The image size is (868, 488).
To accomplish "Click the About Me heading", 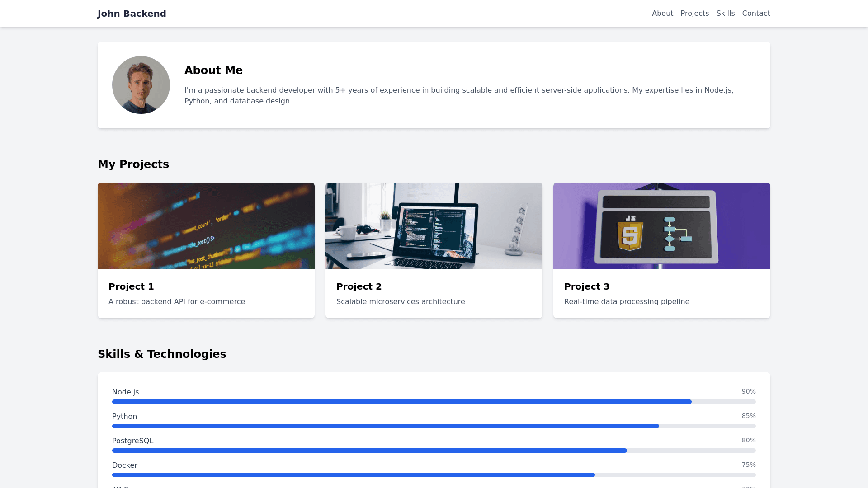I will pos(213,70).
